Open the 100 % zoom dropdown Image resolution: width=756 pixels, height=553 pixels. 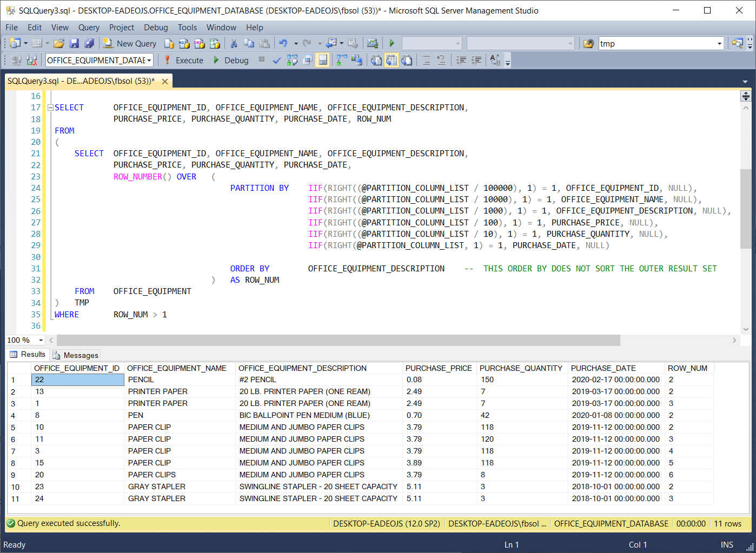coord(41,340)
